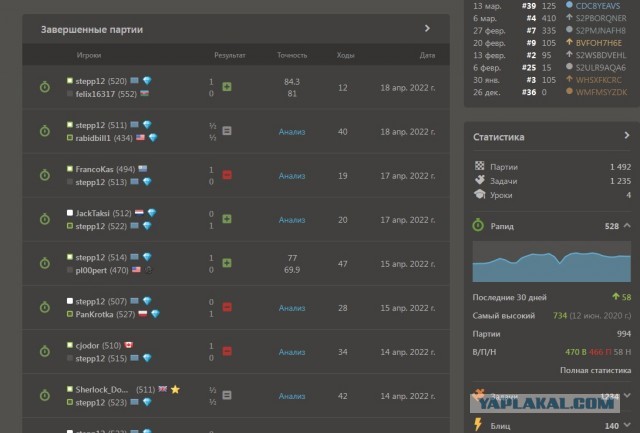Click the Rapid rating history chart
This screenshot has width=640, height=433.
coord(551,262)
